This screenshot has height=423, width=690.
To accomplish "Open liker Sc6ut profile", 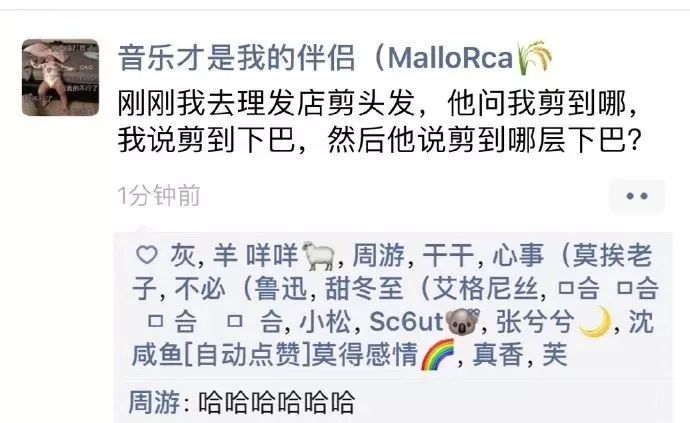I will tap(424, 321).
